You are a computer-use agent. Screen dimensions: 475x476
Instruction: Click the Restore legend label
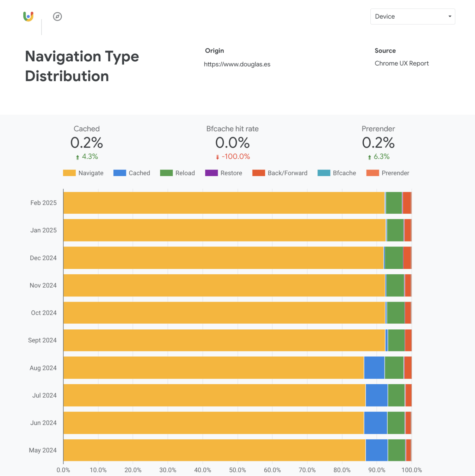[231, 173]
